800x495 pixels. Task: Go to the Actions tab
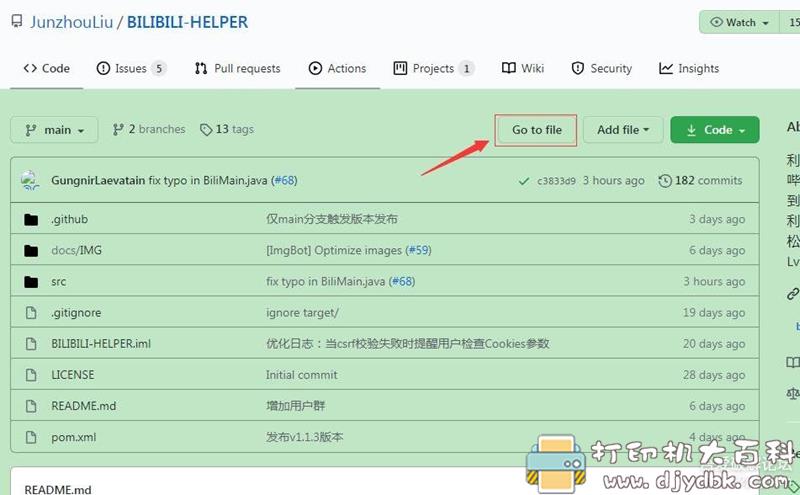[x=337, y=68]
